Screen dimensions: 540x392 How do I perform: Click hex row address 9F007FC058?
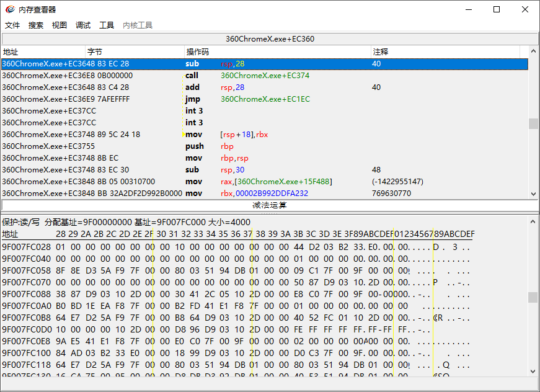click(x=27, y=270)
